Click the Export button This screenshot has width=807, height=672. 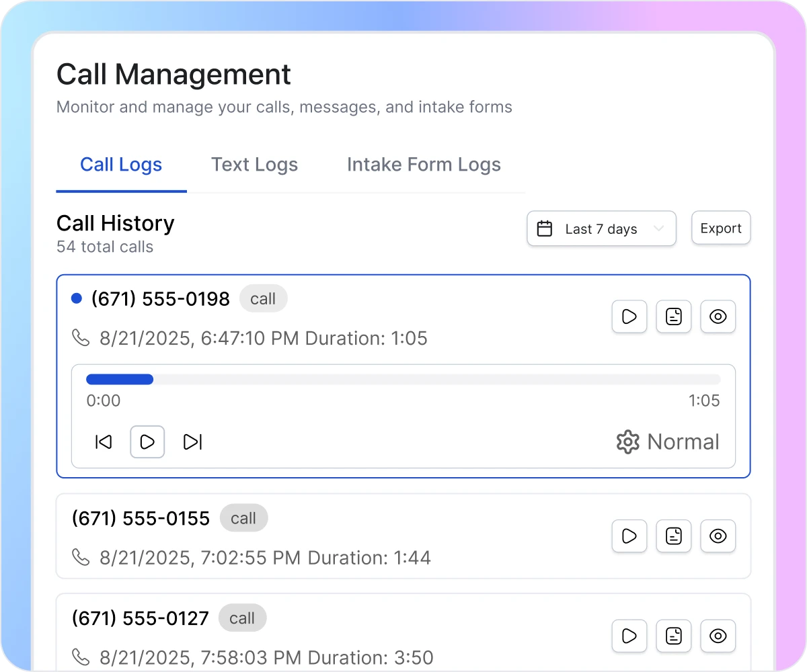click(x=720, y=228)
